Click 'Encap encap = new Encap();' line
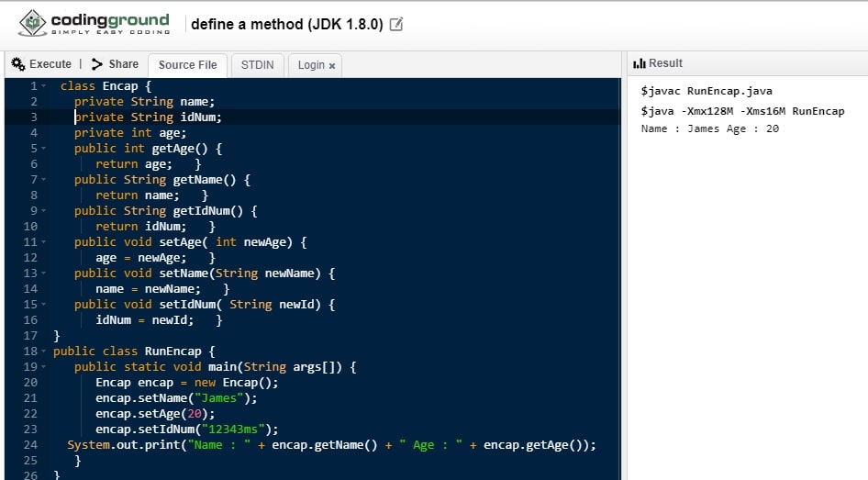868x480 pixels. 186,383
